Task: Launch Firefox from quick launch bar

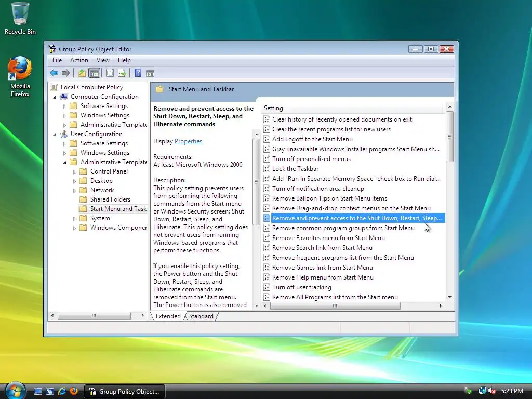Action: click(x=74, y=391)
